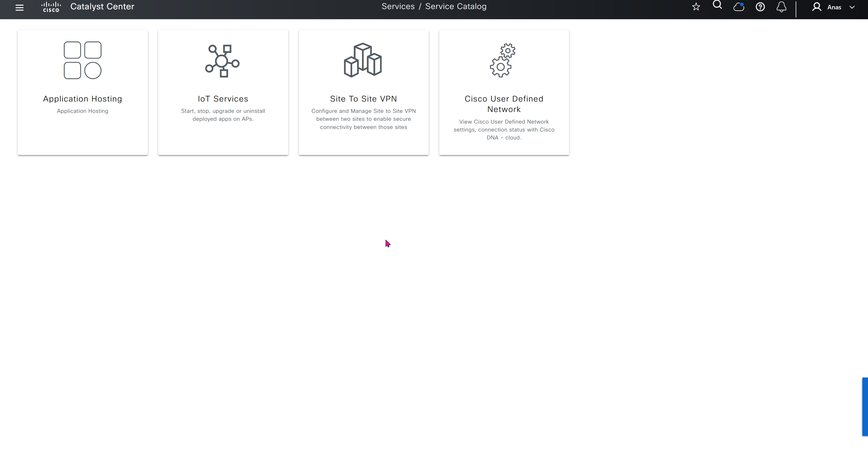
Task: Click the Service Catalog breadcrumb
Action: pyautogui.click(x=455, y=7)
